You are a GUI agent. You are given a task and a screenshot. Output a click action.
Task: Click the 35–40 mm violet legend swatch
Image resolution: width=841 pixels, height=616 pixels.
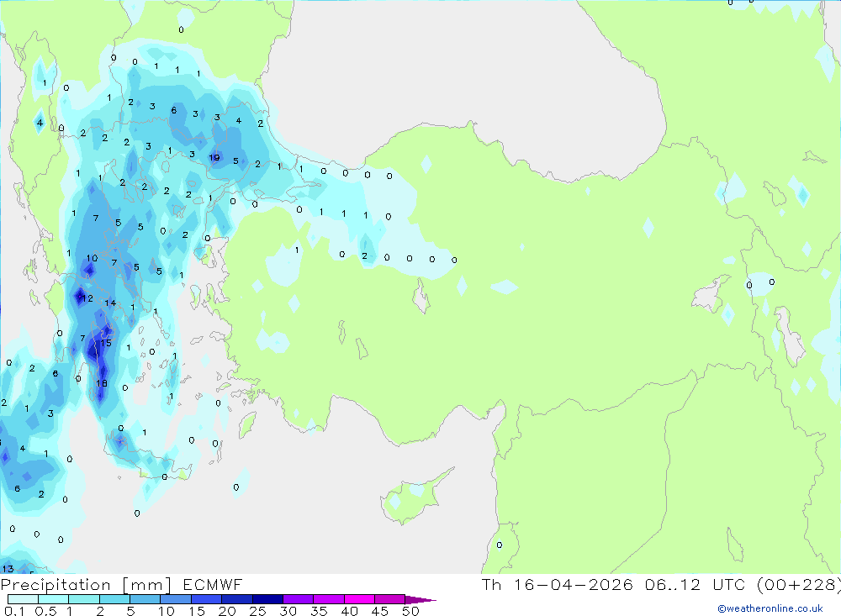click(329, 599)
